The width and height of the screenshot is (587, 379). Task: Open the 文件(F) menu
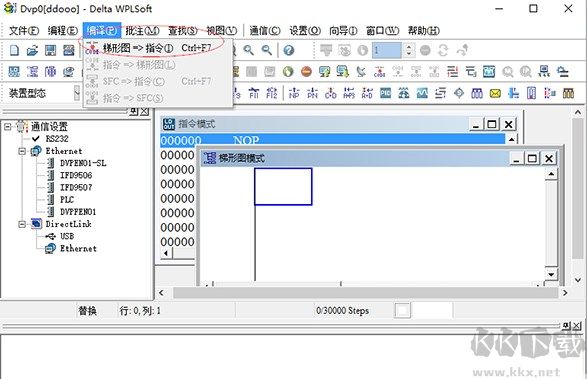(x=23, y=30)
